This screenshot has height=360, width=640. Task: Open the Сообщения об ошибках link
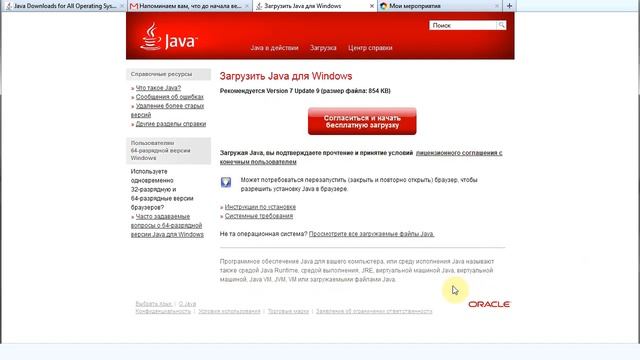click(x=169, y=97)
